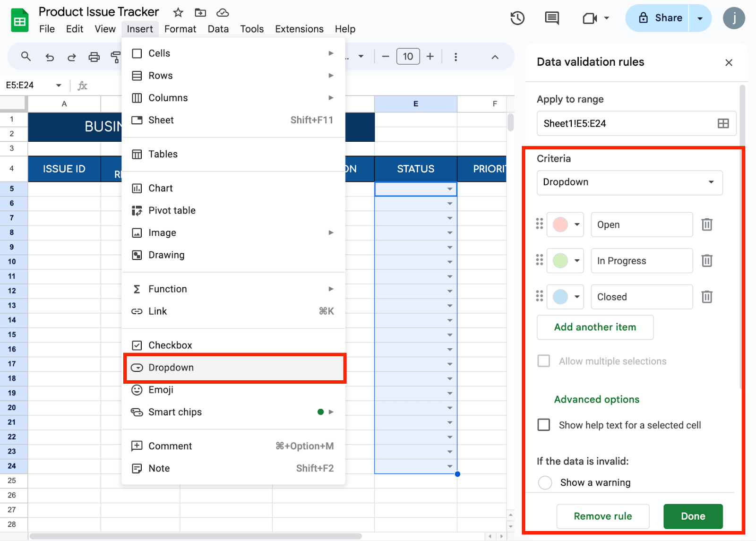The image size is (756, 541).
Task: Click the print icon in toolbar
Action: (94, 57)
